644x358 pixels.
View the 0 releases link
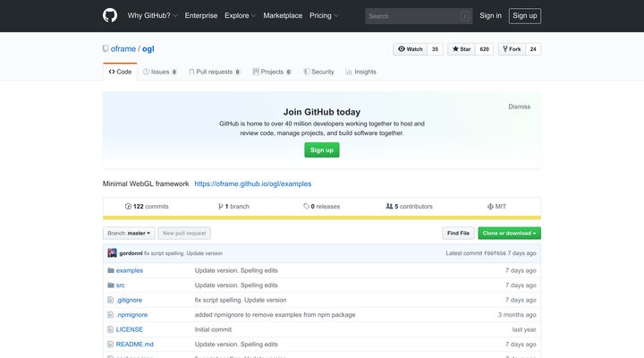click(322, 207)
